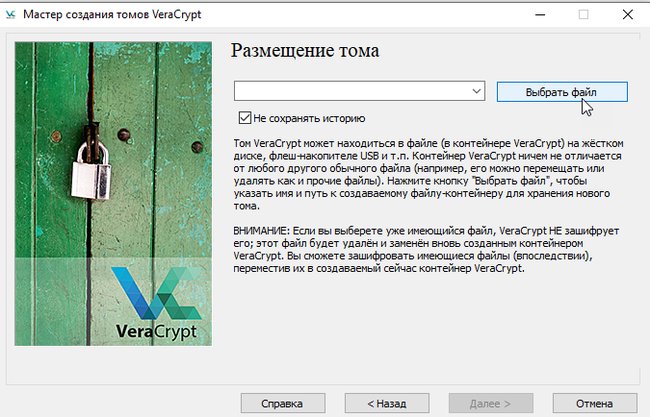The height and width of the screenshot is (417, 650).
Task: Close the VeraCrypt wizard window
Action: (x=628, y=15)
